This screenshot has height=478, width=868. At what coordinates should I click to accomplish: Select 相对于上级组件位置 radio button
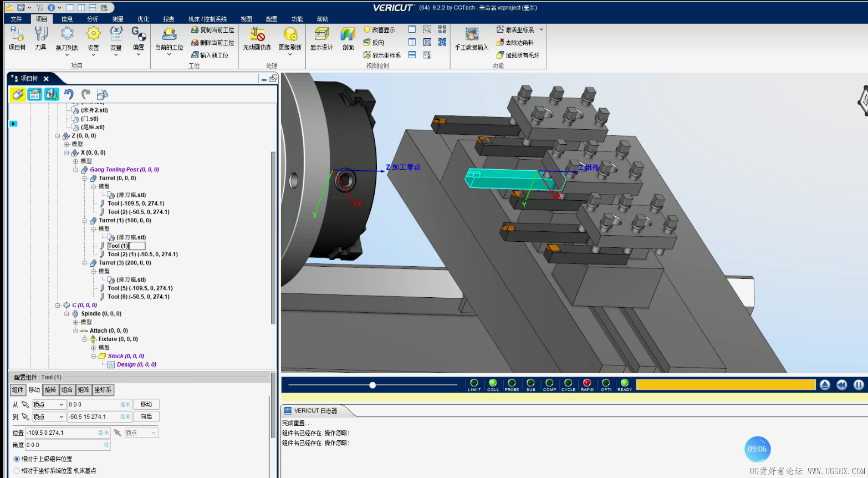(17, 459)
